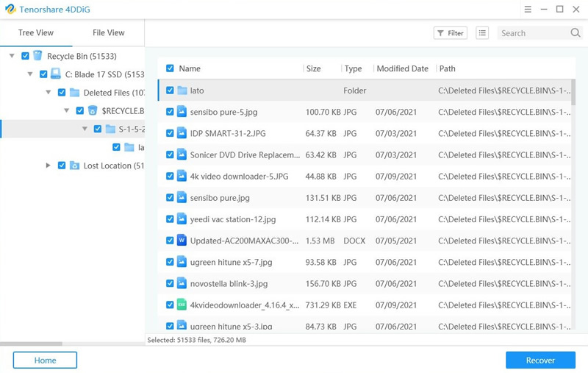The image size is (588, 373).
Task: Click the tree panel horizontal scrollbar thumb
Action: click(x=31, y=344)
